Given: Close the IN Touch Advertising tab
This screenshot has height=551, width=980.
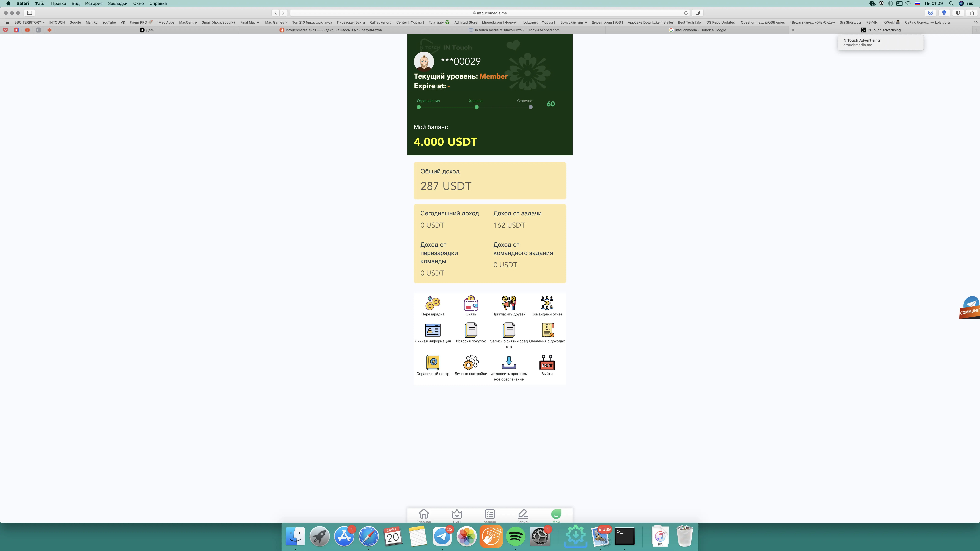Looking at the screenshot, I should point(793,30).
